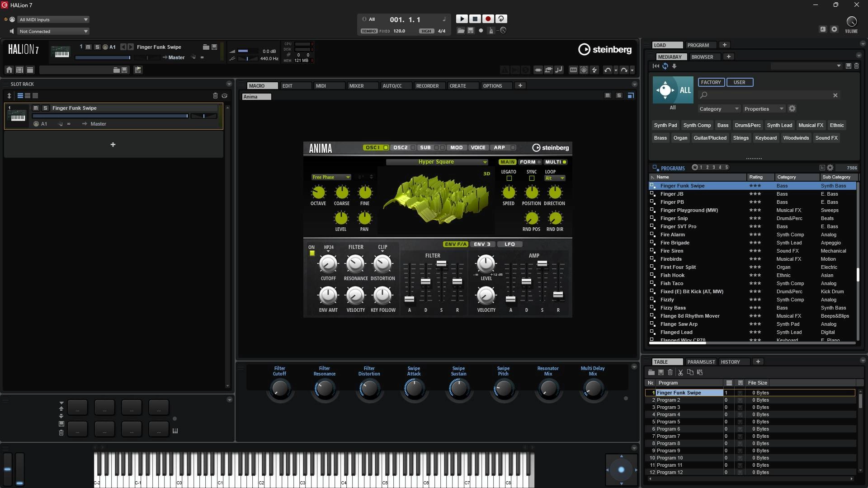The image size is (868, 488).
Task: Open the HALion home screen icon
Action: pyautogui.click(x=9, y=70)
